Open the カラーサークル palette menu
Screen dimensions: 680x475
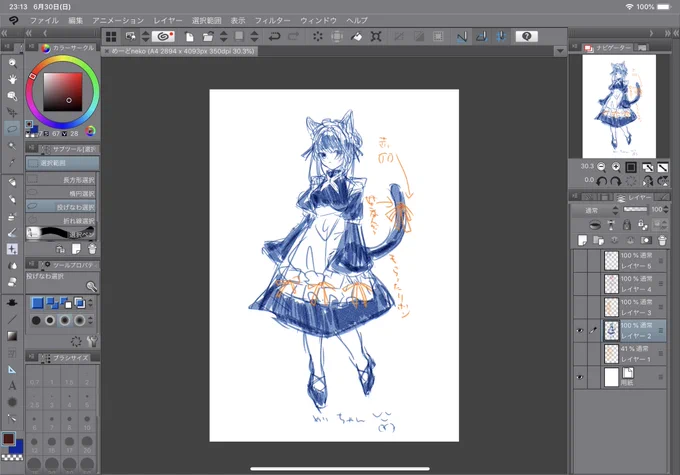[31, 47]
